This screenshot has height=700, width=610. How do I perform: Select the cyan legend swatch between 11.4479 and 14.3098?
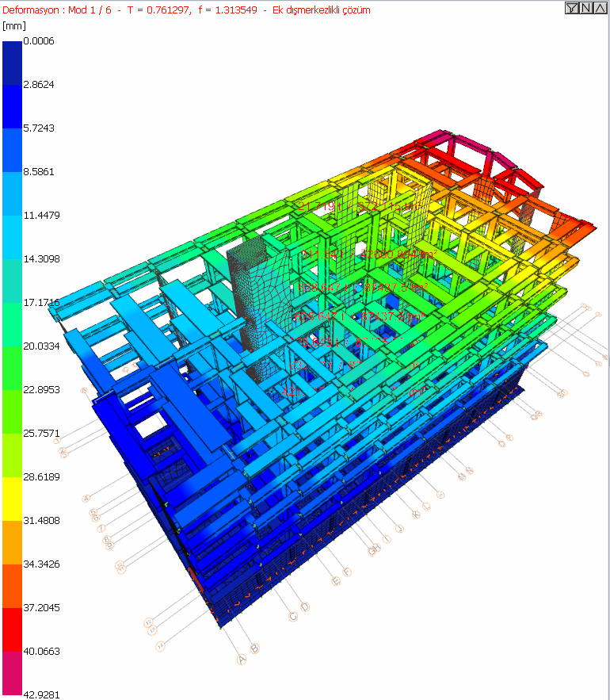tap(12, 238)
